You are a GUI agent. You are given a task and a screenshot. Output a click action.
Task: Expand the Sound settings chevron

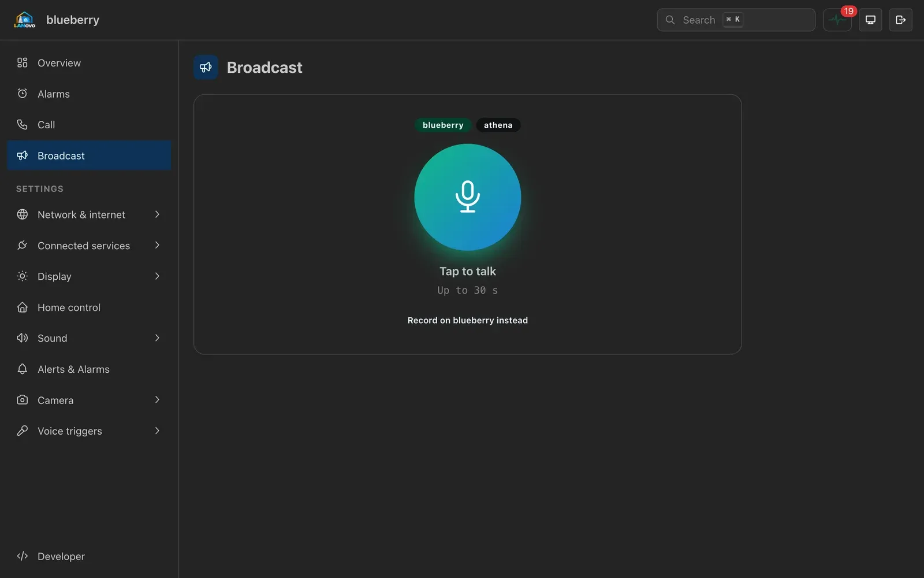tap(157, 338)
